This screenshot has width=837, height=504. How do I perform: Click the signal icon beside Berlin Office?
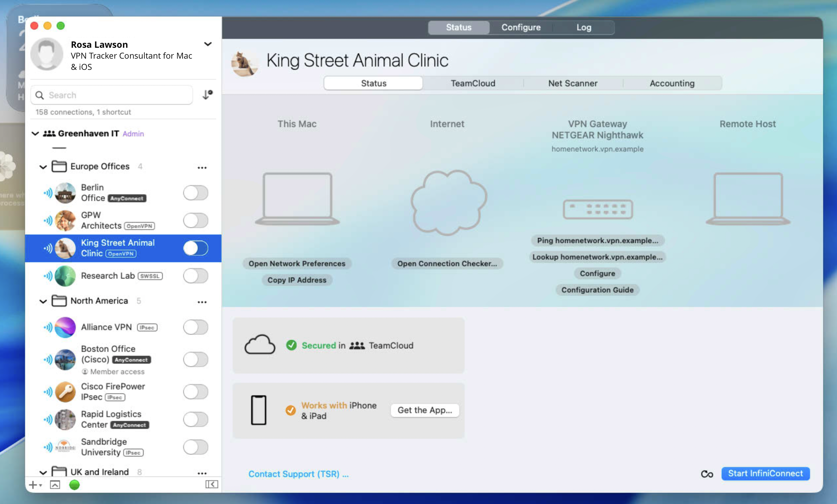click(48, 193)
